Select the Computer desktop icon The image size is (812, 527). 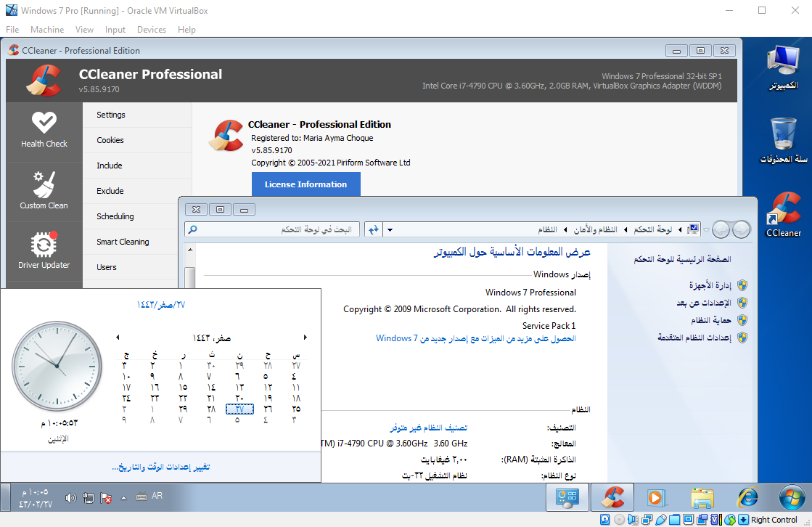pyautogui.click(x=783, y=68)
